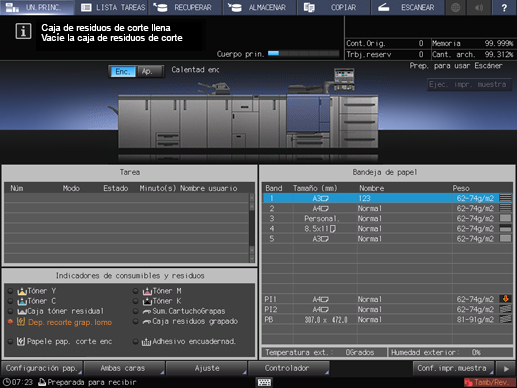Screen dimensions: 517x388
Task: Select tray 4 8.5x11 row
Action: pyautogui.click(x=388, y=229)
